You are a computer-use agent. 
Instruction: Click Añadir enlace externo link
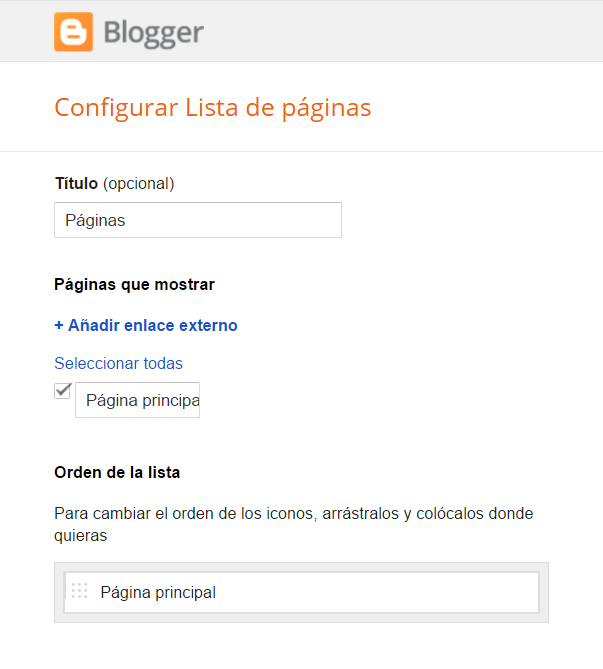(146, 325)
